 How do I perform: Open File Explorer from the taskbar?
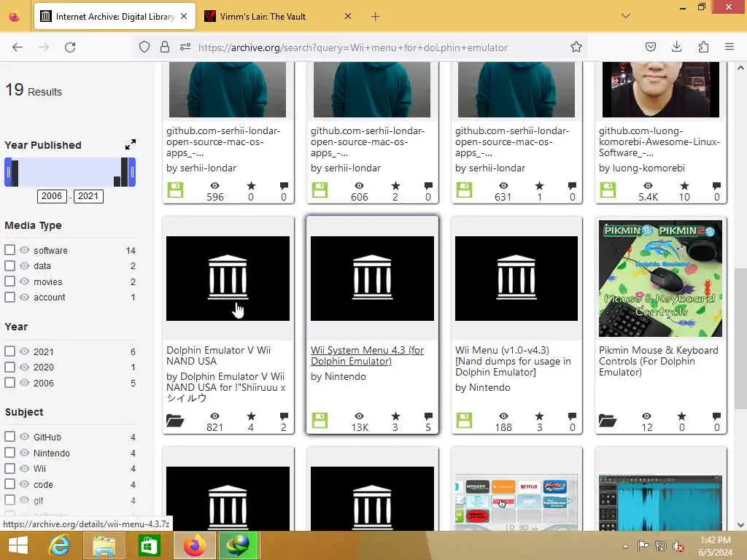tap(104, 545)
